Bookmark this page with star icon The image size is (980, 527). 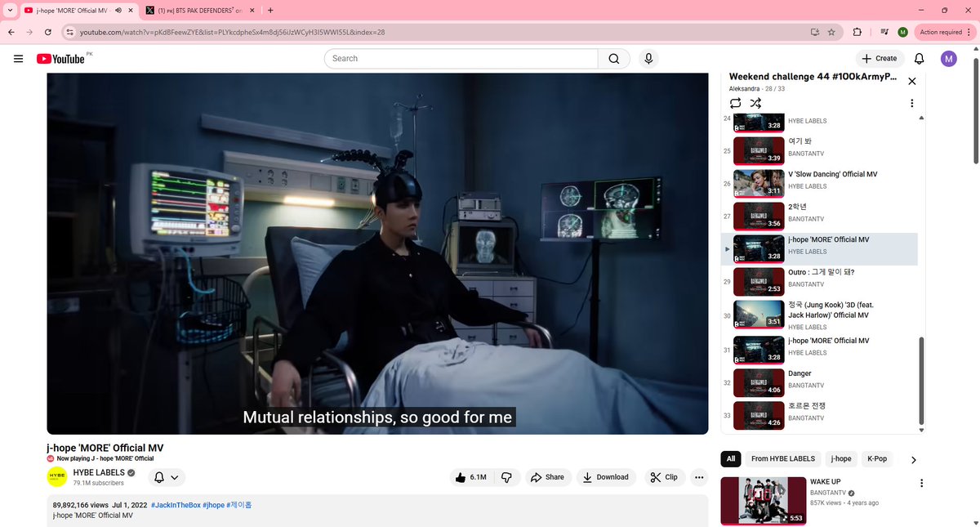point(831,32)
